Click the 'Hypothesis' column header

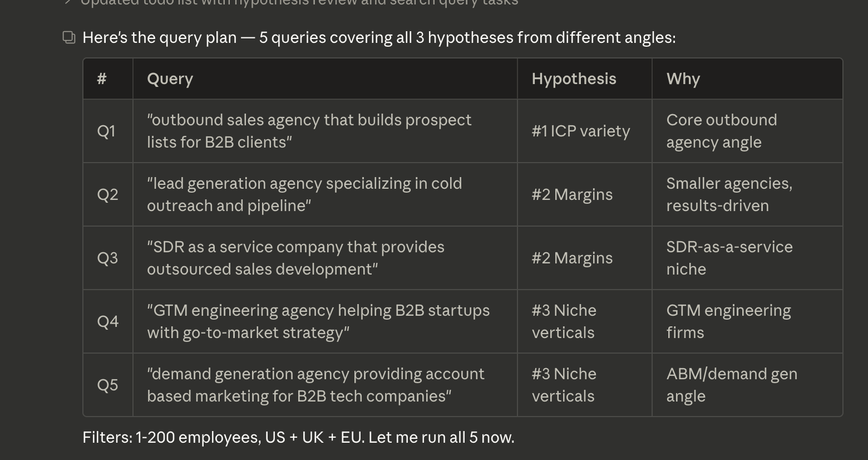(x=574, y=79)
